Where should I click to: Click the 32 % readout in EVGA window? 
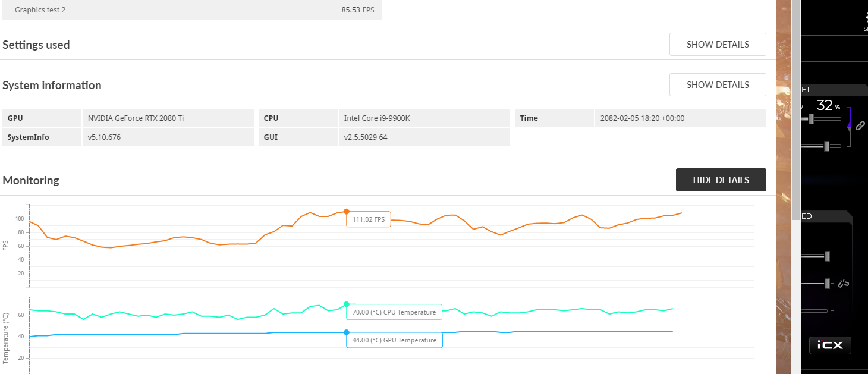(x=828, y=106)
